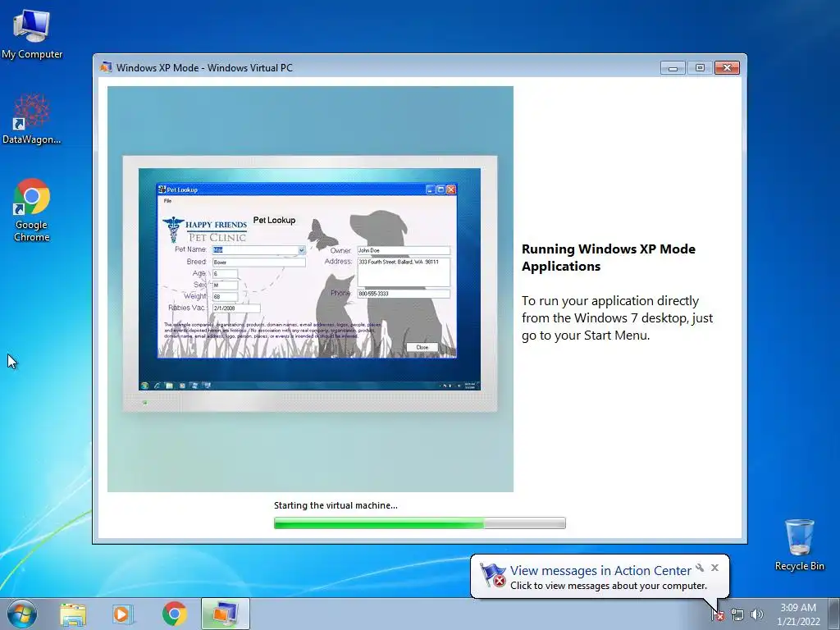Click the balloon text "Click to view messages about your computer."
Viewport: 840px width, 630px height.
tap(609, 586)
